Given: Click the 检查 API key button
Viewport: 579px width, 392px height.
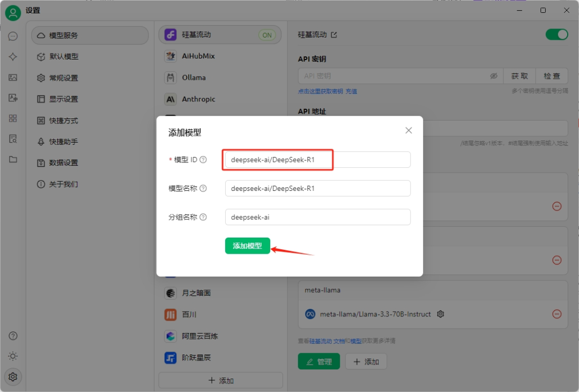Looking at the screenshot, I should [x=552, y=76].
